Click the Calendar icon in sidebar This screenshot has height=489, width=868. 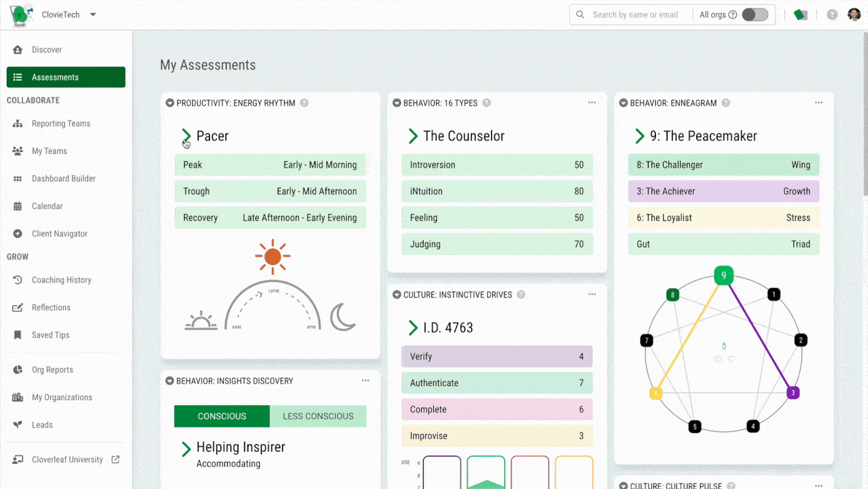[18, 206]
